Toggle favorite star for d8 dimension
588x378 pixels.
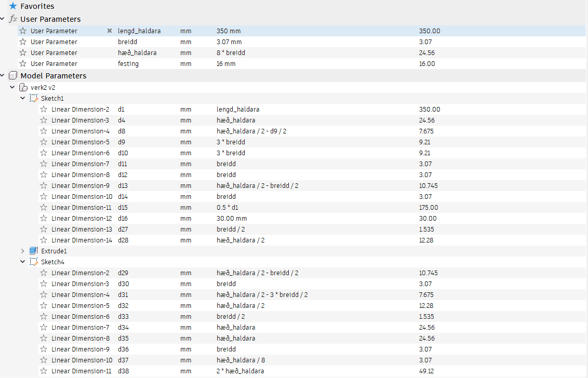pos(44,131)
